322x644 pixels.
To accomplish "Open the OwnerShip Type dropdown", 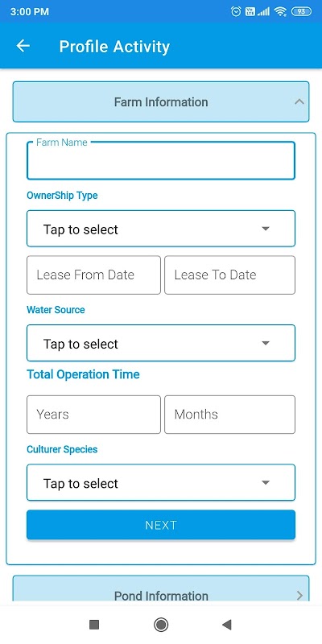I will (161, 229).
